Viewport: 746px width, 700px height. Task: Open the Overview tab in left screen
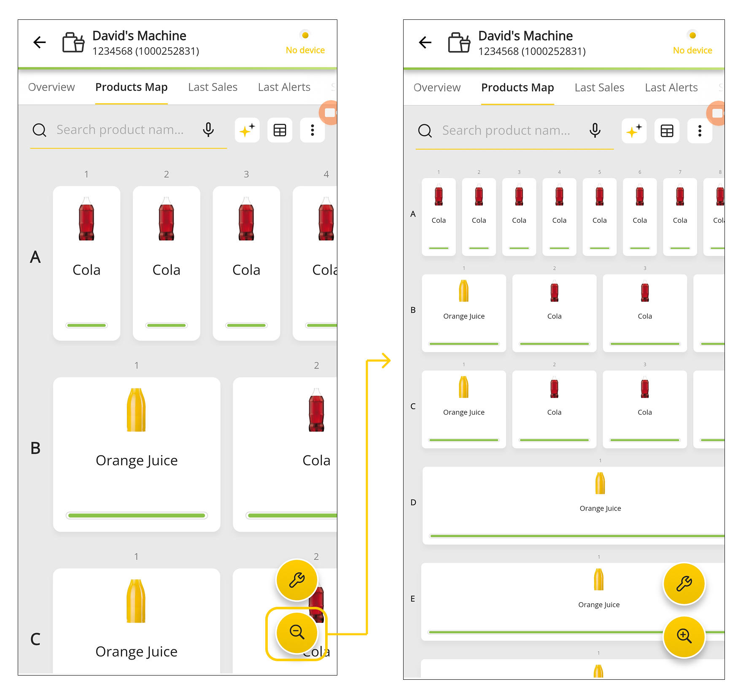tap(51, 87)
